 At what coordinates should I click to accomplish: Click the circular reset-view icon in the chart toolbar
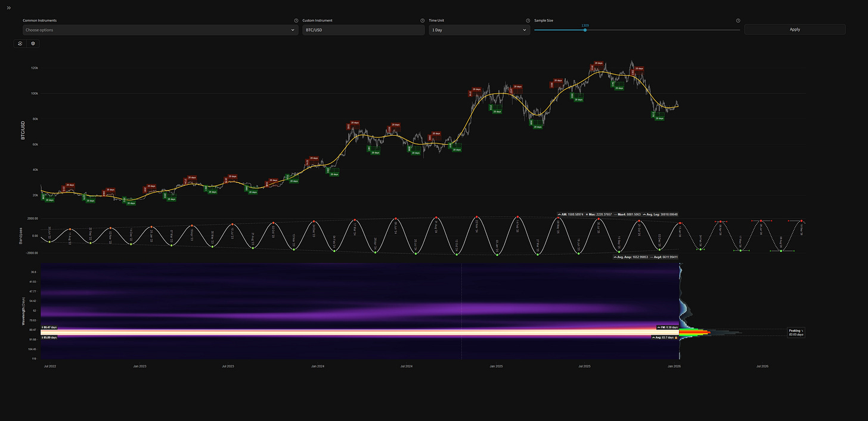pos(20,43)
